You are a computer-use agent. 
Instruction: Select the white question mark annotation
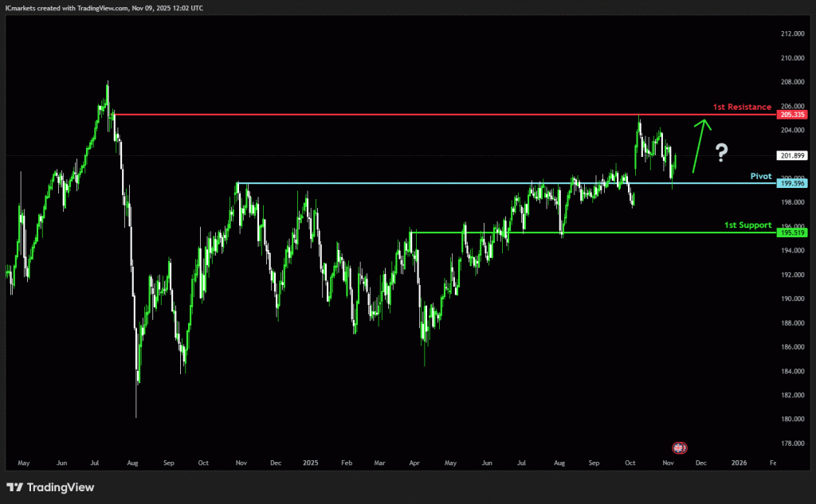click(x=722, y=151)
